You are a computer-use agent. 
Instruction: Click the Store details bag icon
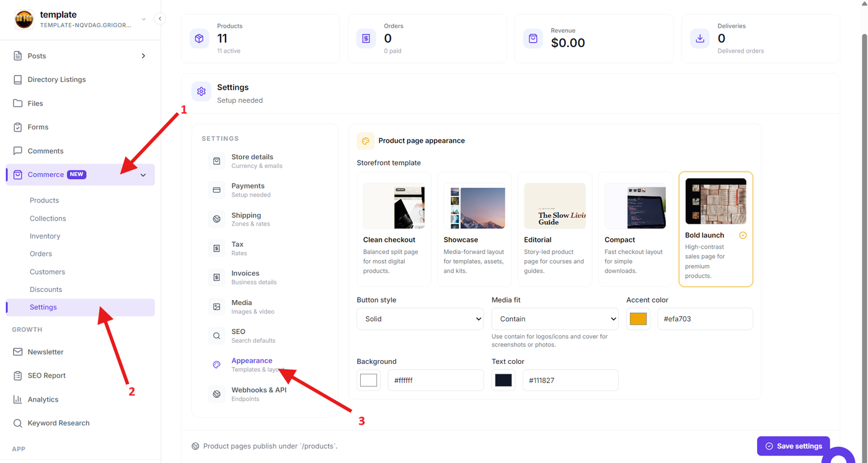[216, 161]
